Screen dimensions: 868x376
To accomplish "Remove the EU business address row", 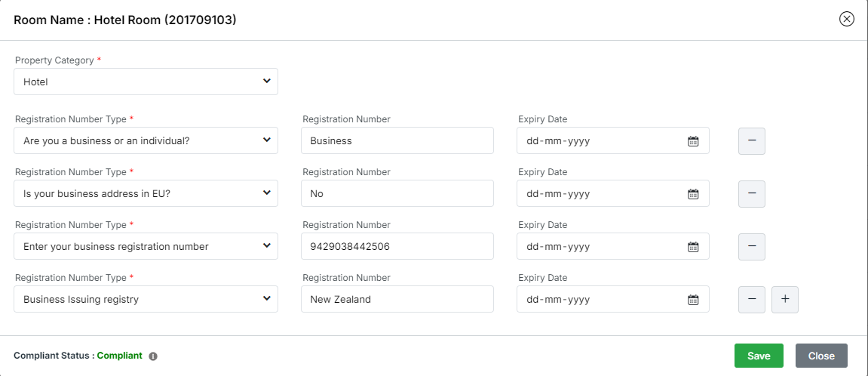I will pyautogui.click(x=751, y=194).
